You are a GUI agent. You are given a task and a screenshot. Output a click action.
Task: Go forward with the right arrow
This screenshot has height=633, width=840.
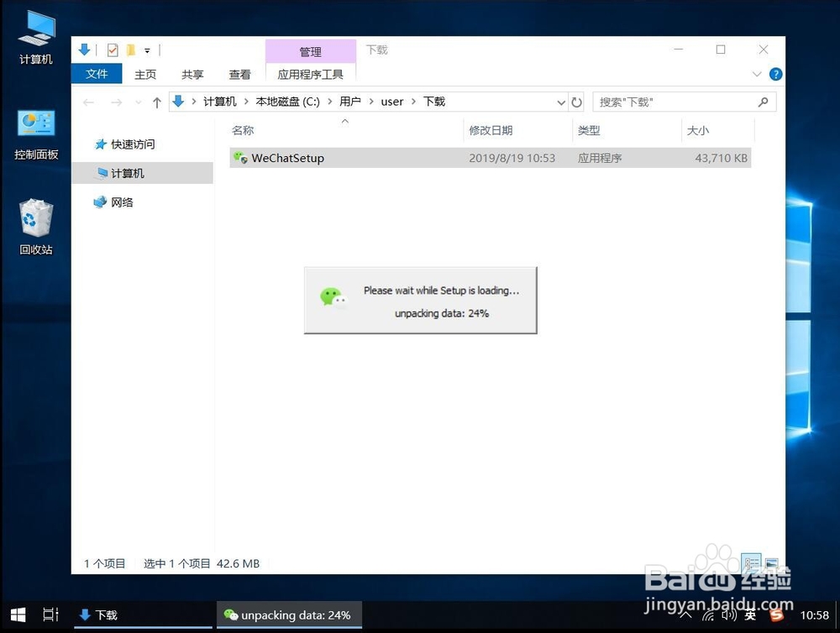[x=116, y=102]
